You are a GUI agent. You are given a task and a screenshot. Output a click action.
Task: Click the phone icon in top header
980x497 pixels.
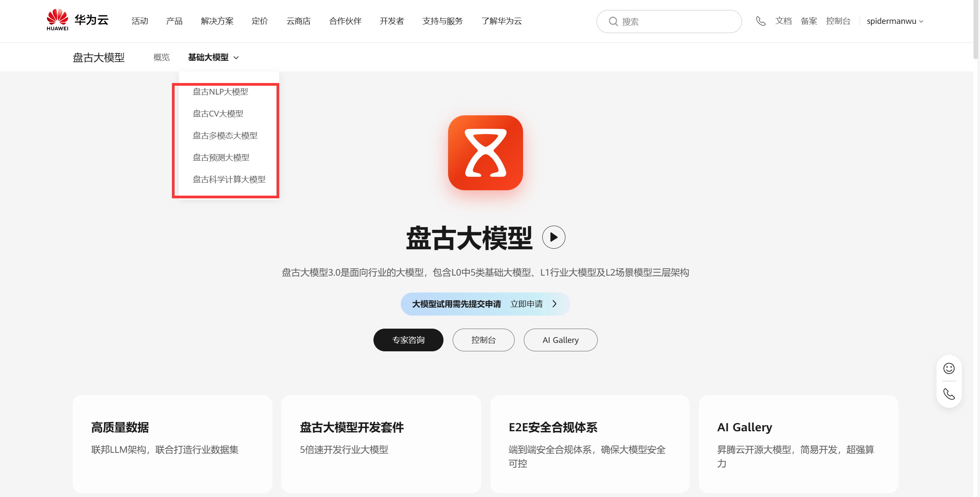click(760, 21)
